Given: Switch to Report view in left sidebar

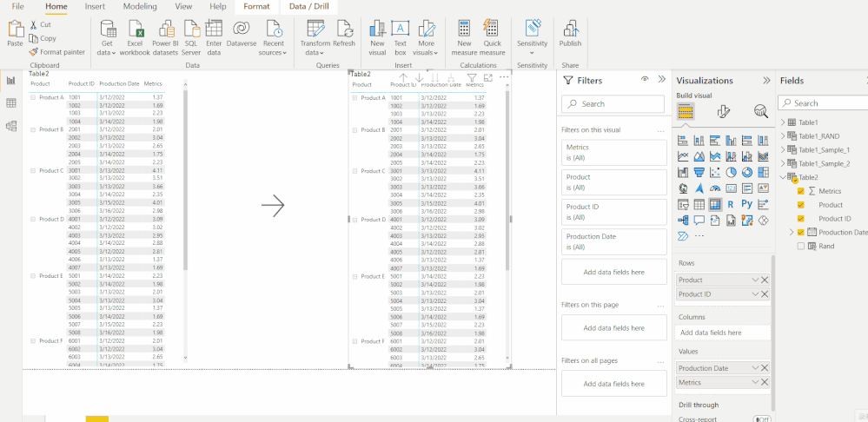Looking at the screenshot, I should pyautogui.click(x=10, y=81).
